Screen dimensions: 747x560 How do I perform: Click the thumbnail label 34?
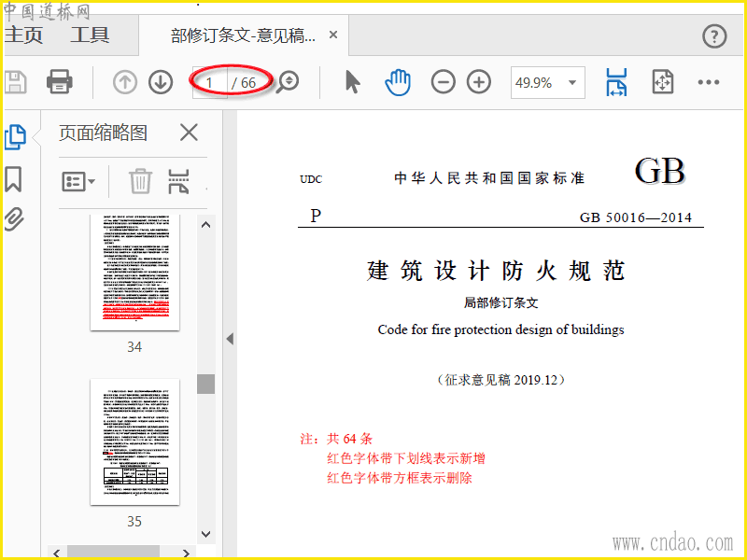click(x=134, y=346)
